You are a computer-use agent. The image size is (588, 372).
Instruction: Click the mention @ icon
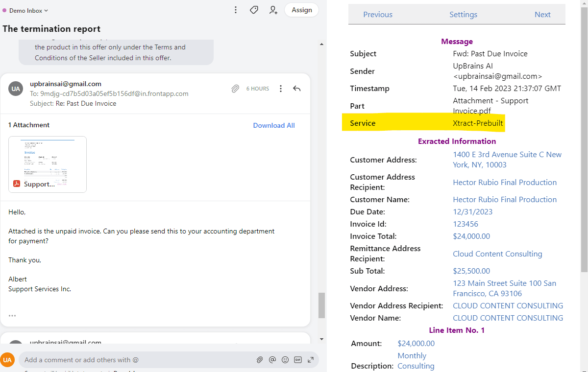[272, 360]
